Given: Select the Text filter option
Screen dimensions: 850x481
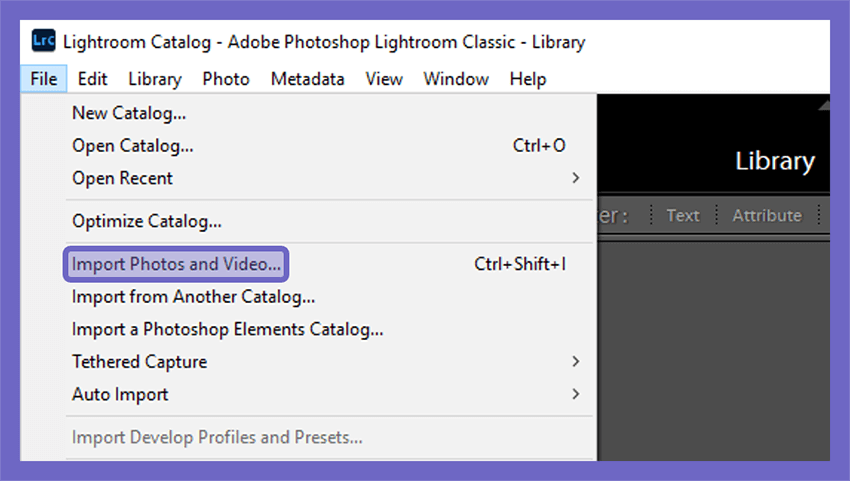Looking at the screenshot, I should 683,215.
